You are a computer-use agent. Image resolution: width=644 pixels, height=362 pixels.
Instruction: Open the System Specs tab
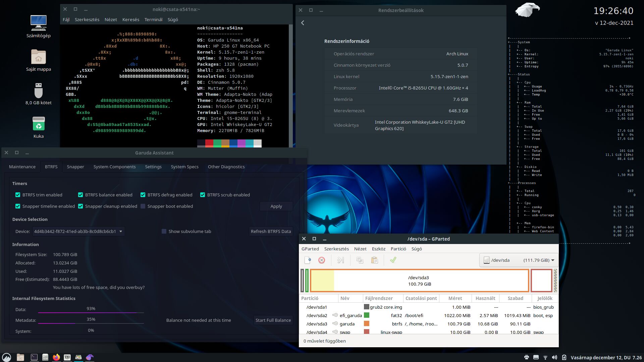pyautogui.click(x=184, y=167)
